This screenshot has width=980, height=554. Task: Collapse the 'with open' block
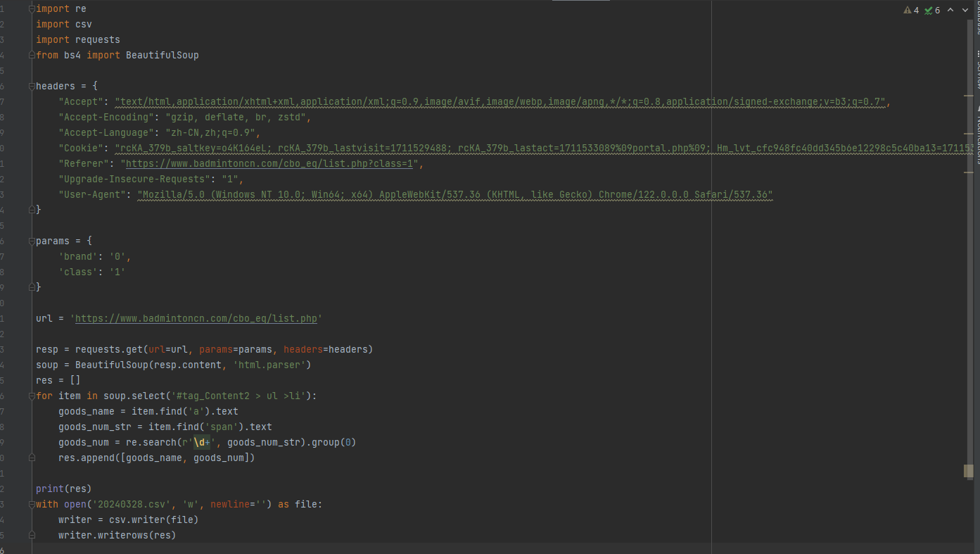pos(32,504)
